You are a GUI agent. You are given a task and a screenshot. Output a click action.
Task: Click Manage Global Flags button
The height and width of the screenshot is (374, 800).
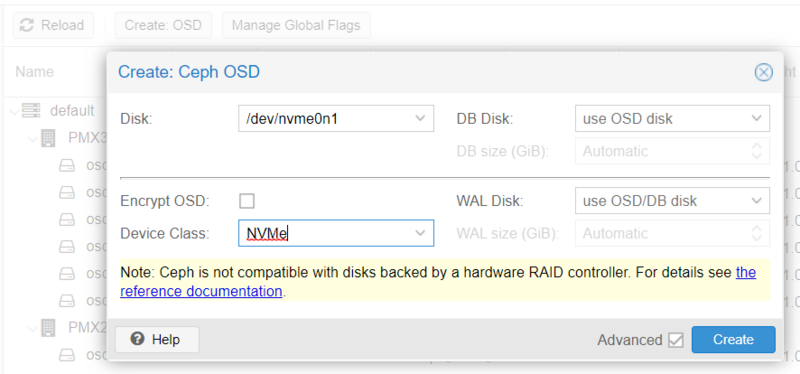296,25
